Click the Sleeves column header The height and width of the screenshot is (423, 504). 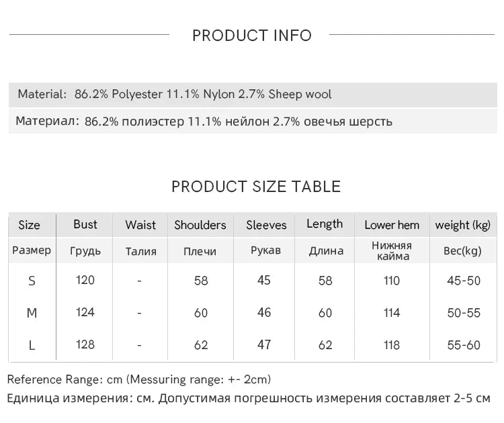coord(267,225)
